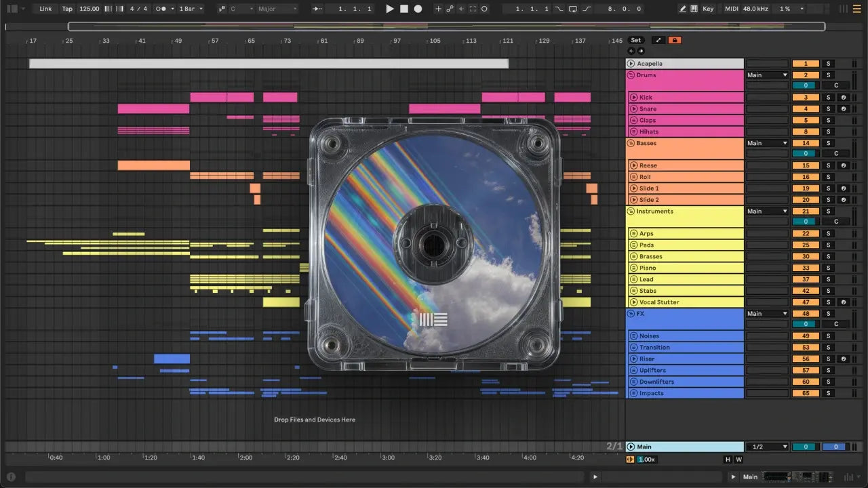The height and width of the screenshot is (488, 868).
Task: Click the Stop button in the transport
Action: coord(403,9)
